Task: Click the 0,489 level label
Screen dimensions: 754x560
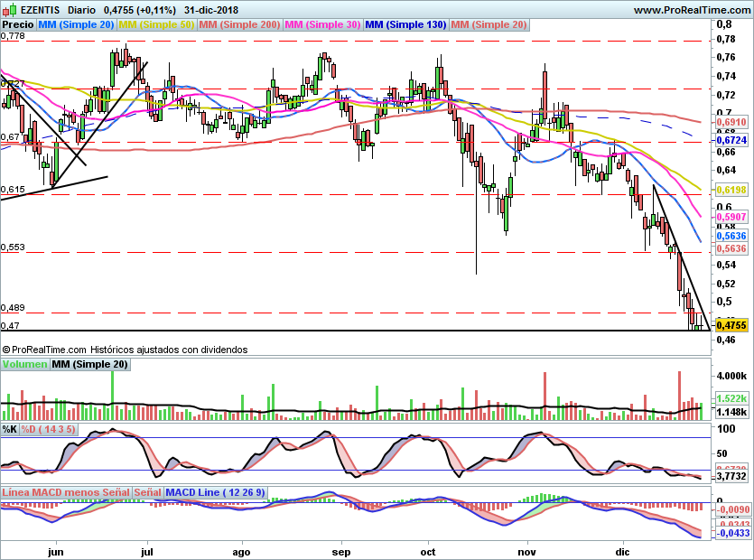Action: pyautogui.click(x=13, y=308)
